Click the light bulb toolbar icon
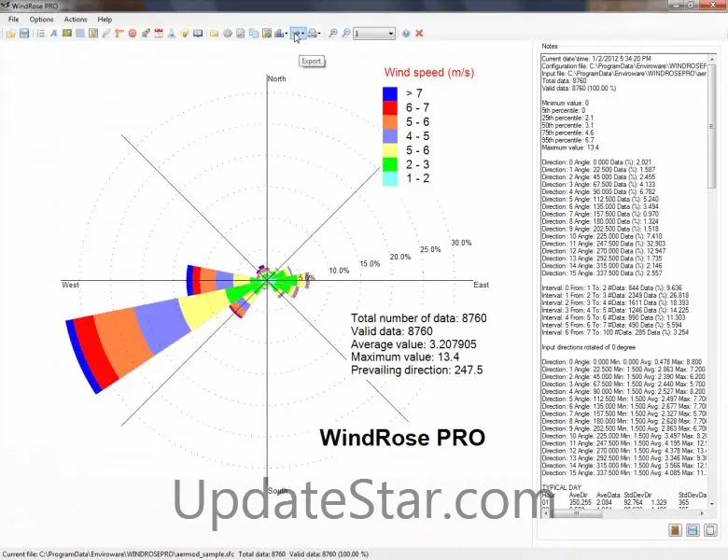 coord(185,34)
